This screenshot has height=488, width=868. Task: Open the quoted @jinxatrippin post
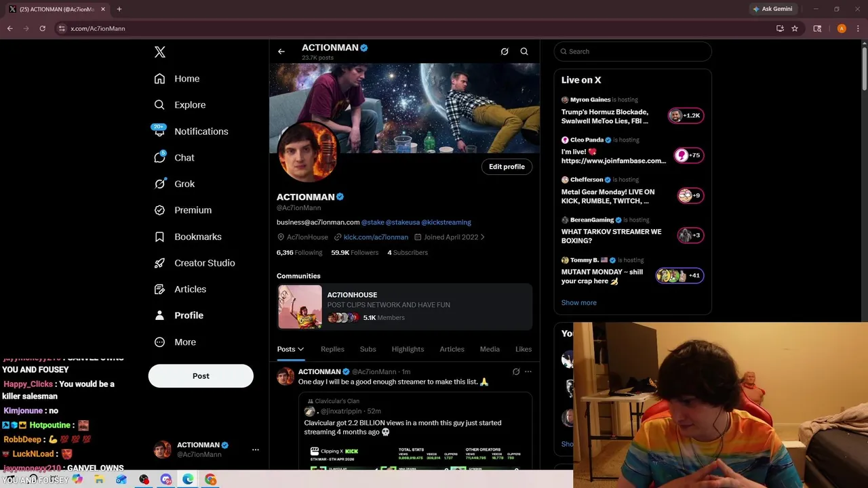click(415, 432)
